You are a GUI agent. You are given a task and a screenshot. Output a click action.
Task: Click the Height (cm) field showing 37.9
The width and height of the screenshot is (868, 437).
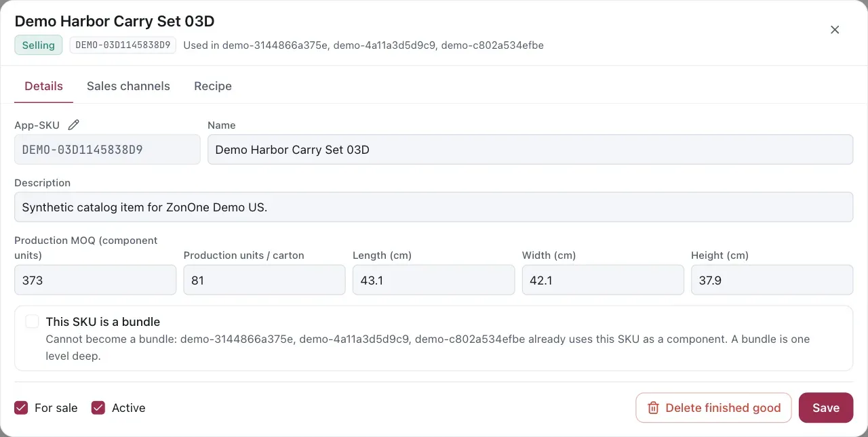(x=772, y=280)
